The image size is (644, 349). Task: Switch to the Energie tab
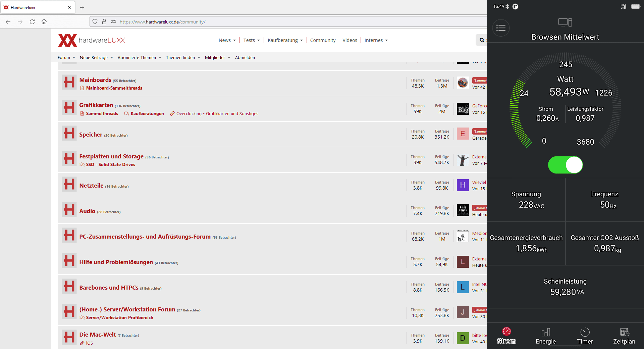point(546,336)
